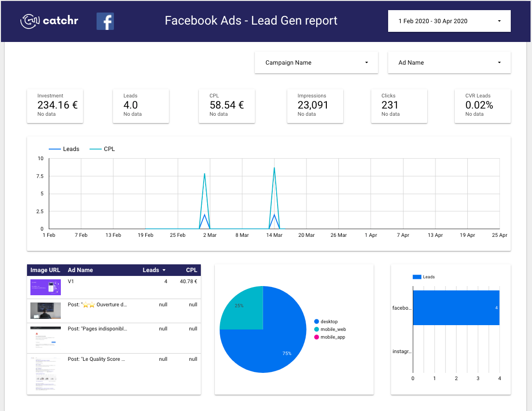Expand the Ad Name filter
This screenshot has width=532, height=411.
(449, 63)
